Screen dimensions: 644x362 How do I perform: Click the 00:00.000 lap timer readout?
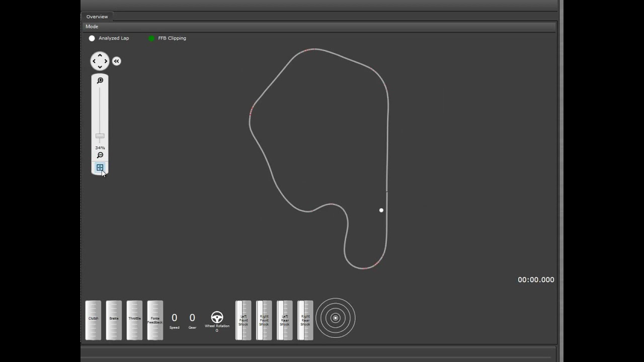[x=536, y=280]
